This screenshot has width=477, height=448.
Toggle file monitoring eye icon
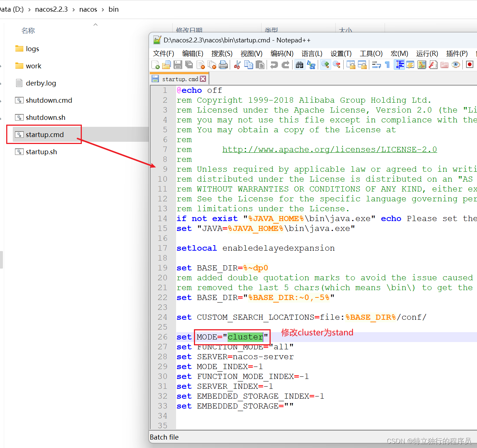tap(455, 65)
